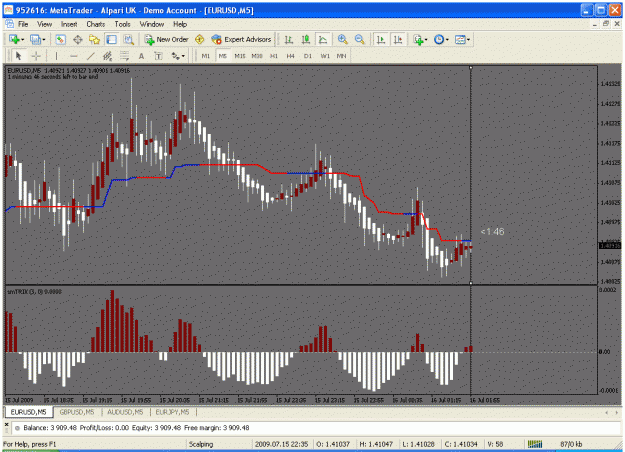
Task: Switch to MN monthly timeframe
Action: point(342,56)
